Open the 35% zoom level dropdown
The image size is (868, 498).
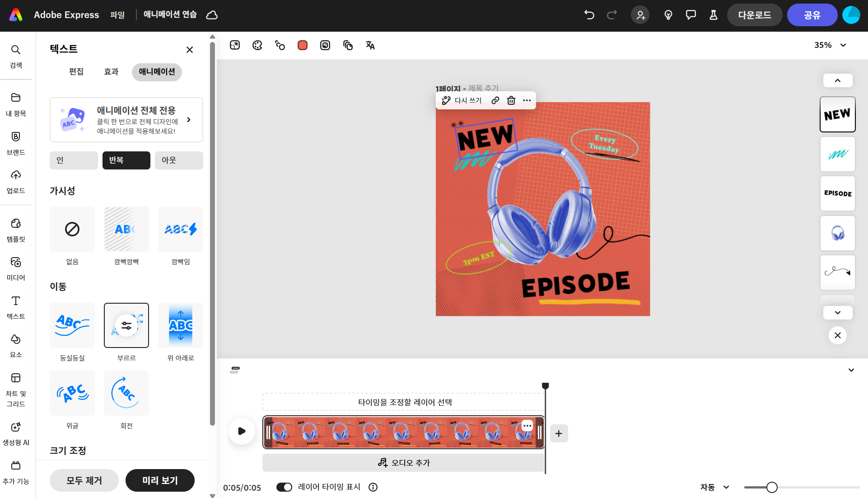(830, 45)
